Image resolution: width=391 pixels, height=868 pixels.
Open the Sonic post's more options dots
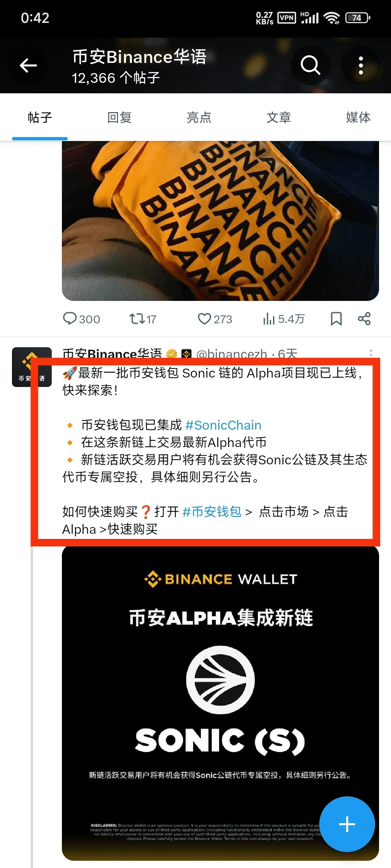(x=371, y=353)
